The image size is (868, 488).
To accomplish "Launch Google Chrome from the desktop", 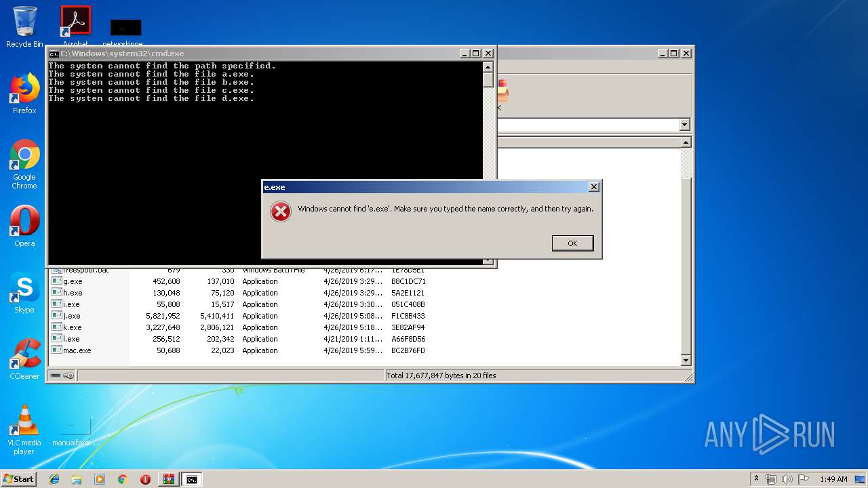I will click(x=24, y=164).
